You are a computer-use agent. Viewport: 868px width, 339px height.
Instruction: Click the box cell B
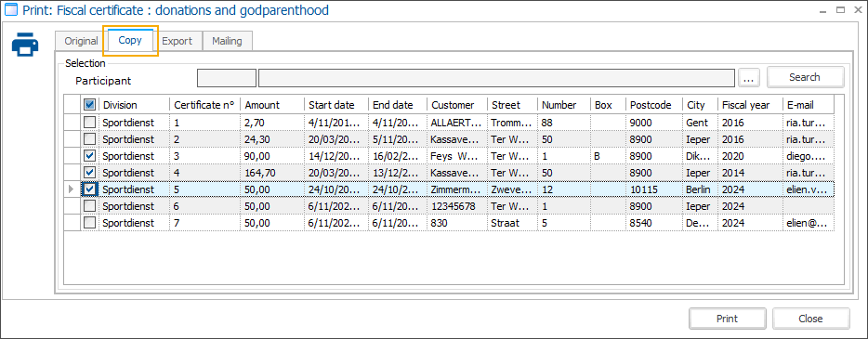(x=608, y=156)
